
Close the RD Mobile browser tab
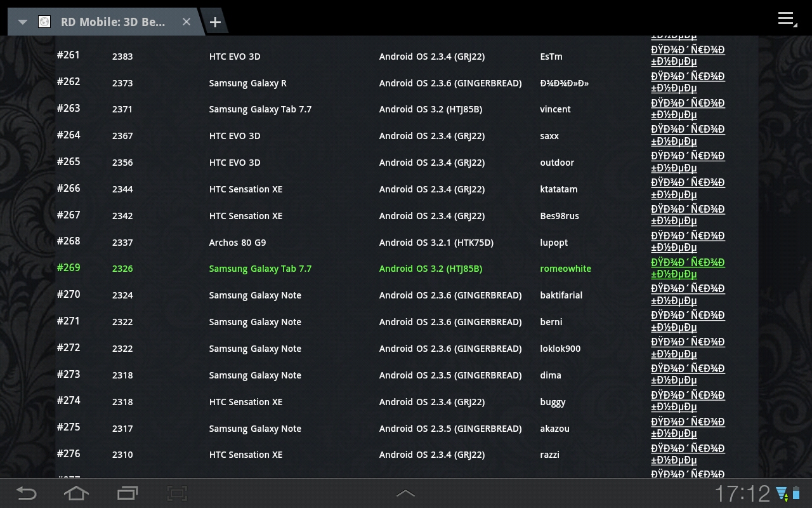click(187, 22)
